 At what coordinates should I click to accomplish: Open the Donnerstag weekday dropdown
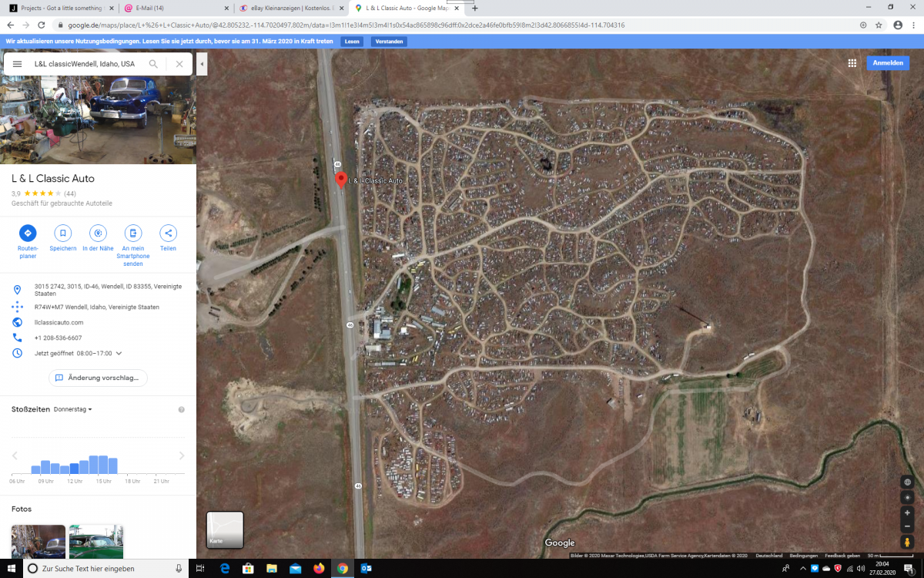coord(73,409)
